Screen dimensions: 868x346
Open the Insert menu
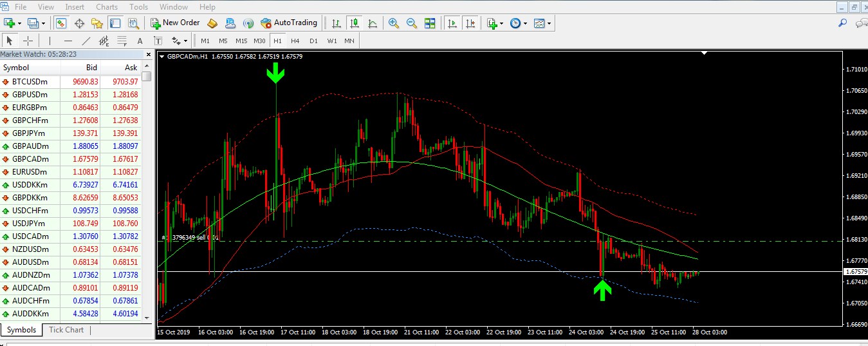(x=75, y=7)
